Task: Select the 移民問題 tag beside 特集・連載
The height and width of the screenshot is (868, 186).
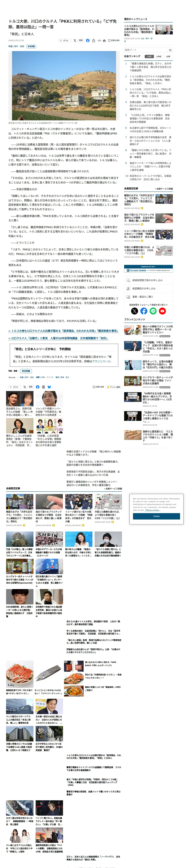Action: tap(26, 371)
